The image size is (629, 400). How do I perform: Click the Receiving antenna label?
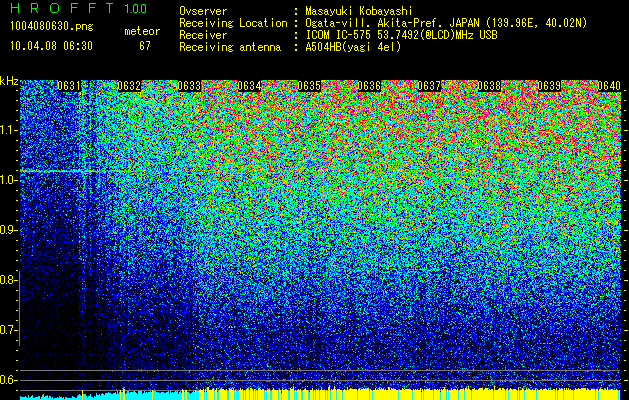[x=230, y=47]
